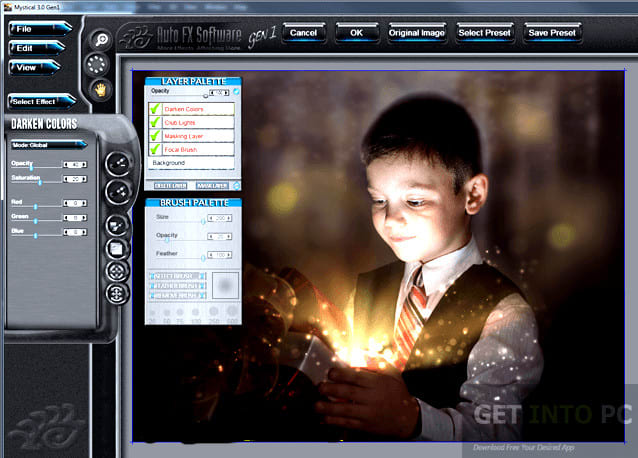Click the Saturation slider handle

(40, 183)
